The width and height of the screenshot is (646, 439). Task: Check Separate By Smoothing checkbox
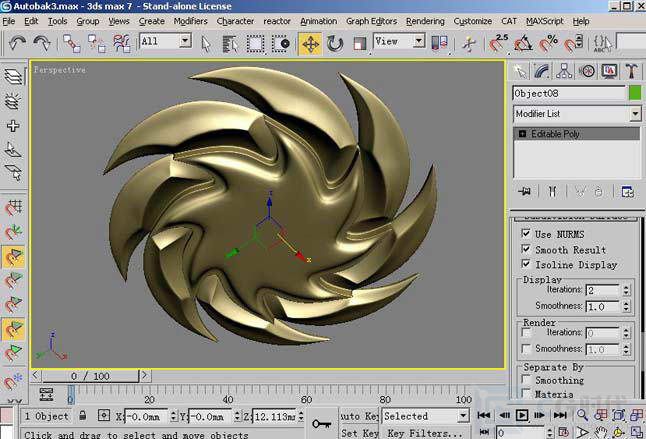526,379
